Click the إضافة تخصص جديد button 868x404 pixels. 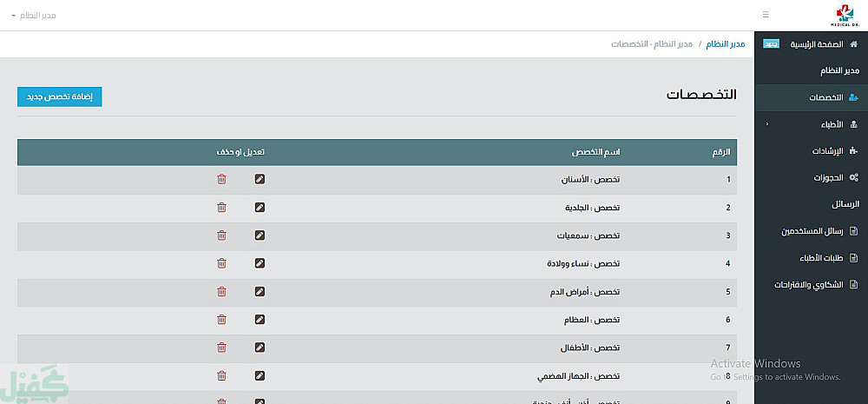point(60,96)
